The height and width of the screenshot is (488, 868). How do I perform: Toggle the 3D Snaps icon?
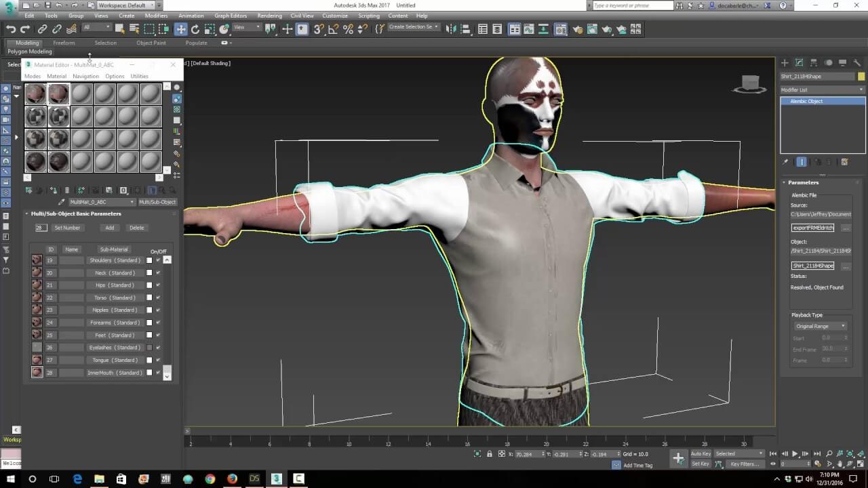[319, 29]
